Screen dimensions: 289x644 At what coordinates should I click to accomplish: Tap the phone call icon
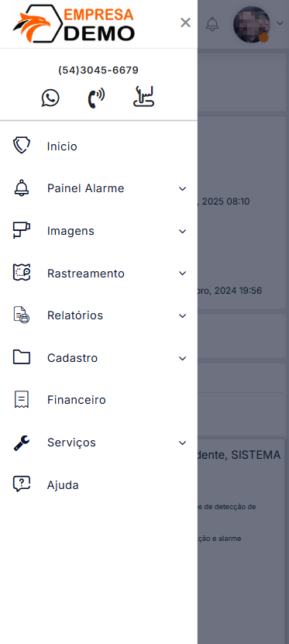pyautogui.click(x=96, y=98)
